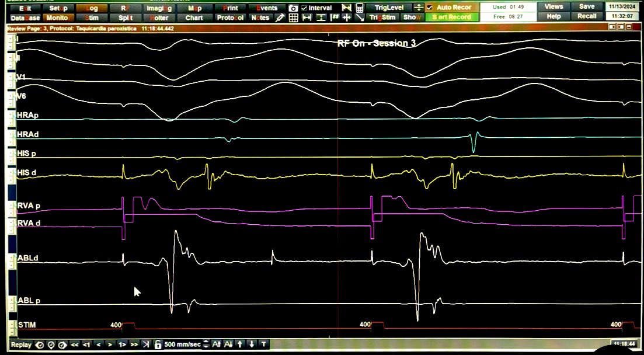Open the Holter menu
The image size is (644, 355).
(159, 17)
